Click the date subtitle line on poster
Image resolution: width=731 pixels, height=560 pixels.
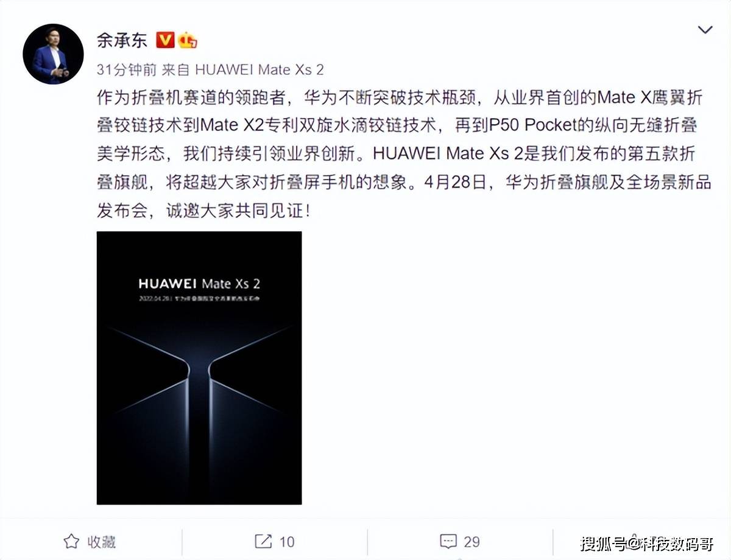coord(199,300)
